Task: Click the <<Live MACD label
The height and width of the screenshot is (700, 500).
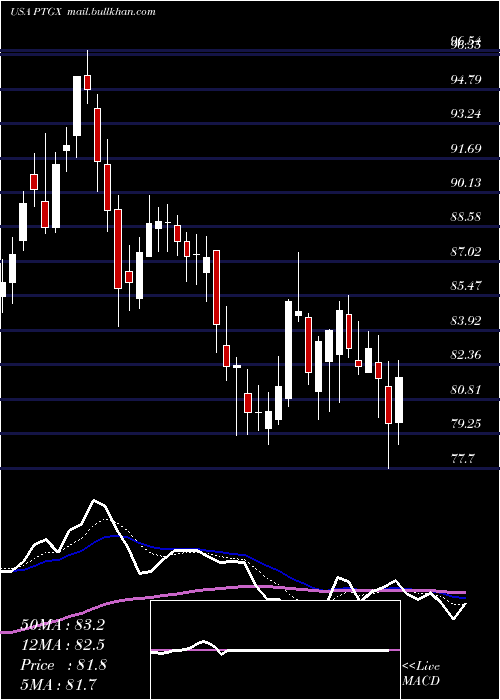Action: pos(421,673)
